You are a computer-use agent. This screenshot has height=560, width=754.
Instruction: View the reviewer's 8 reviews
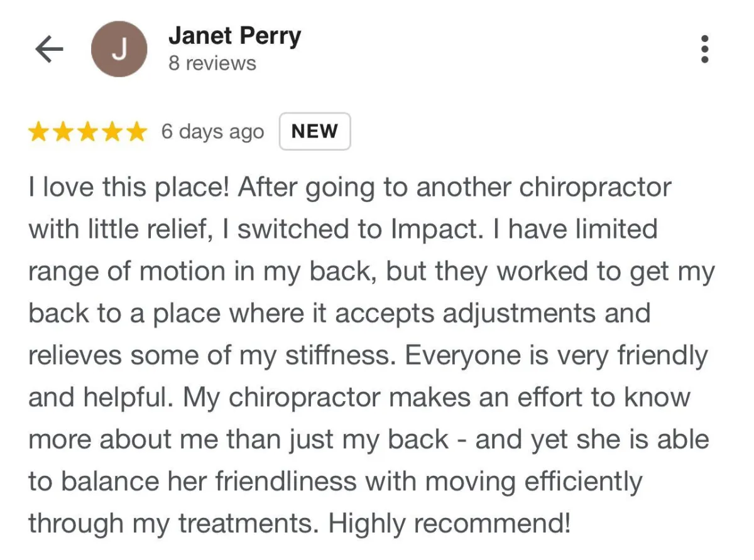click(212, 63)
